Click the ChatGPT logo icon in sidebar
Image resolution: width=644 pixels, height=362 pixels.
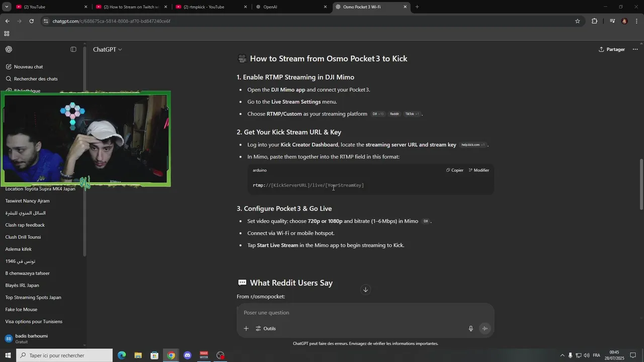[x=9, y=49]
